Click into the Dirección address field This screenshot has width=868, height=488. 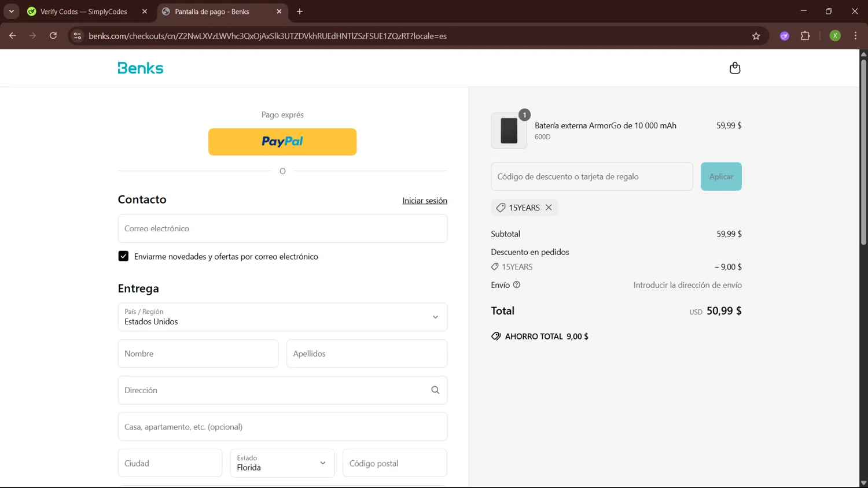pyautogui.click(x=282, y=390)
